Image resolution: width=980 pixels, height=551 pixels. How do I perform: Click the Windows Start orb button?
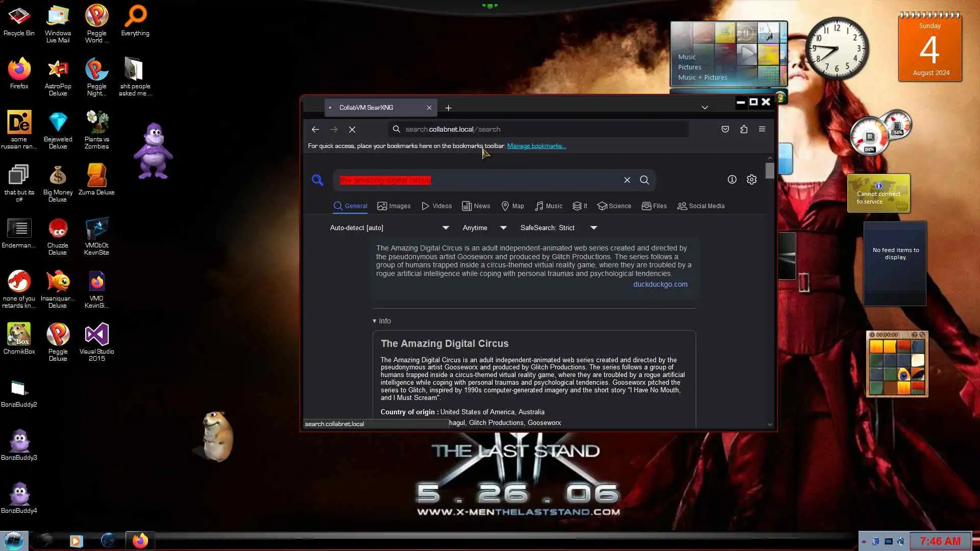14,540
